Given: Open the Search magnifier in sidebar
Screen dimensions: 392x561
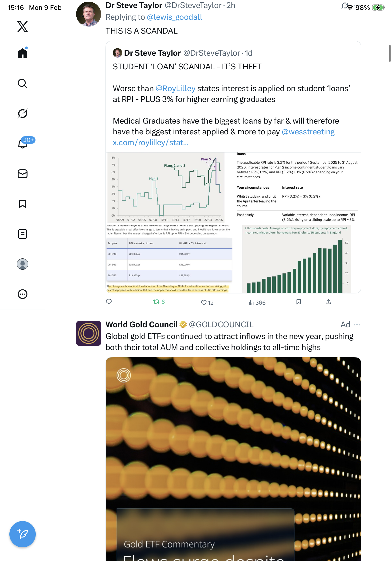Looking at the screenshot, I should (x=23, y=83).
